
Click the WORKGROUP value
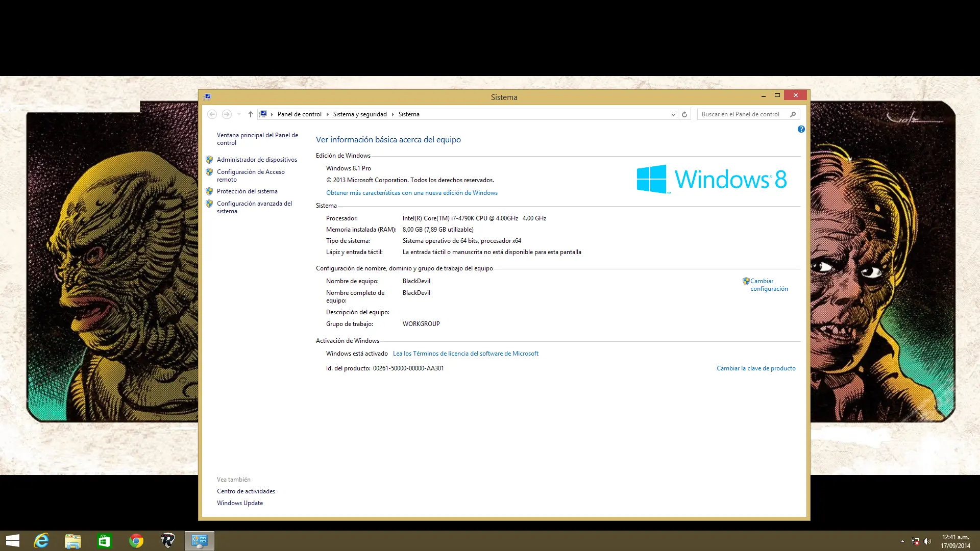[x=421, y=324]
